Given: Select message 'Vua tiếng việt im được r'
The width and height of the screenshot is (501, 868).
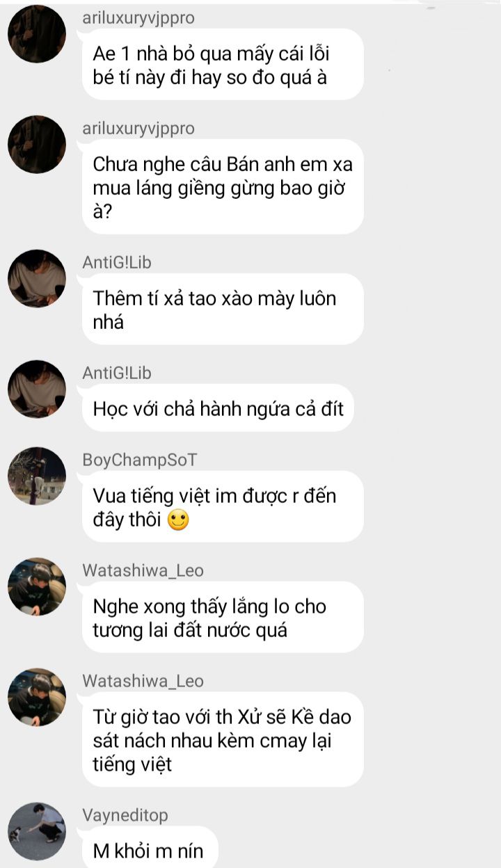Looking at the screenshot, I should pos(223,506).
